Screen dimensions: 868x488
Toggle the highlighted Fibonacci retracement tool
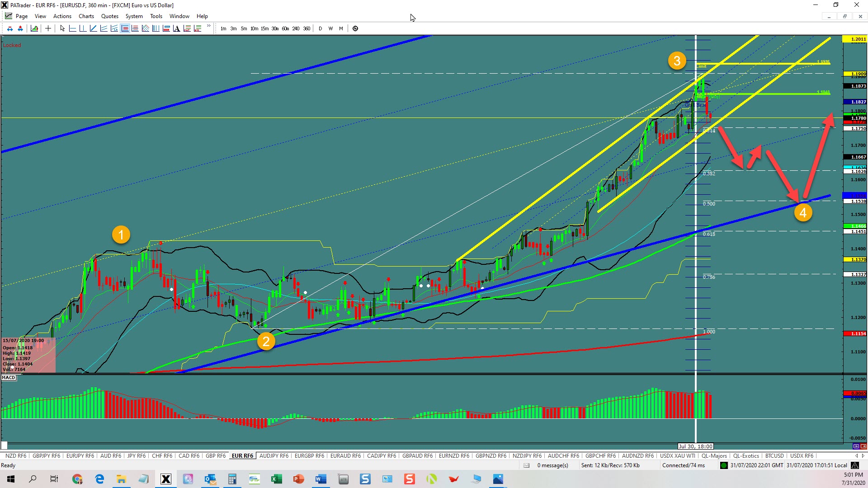pyautogui.click(x=125, y=28)
